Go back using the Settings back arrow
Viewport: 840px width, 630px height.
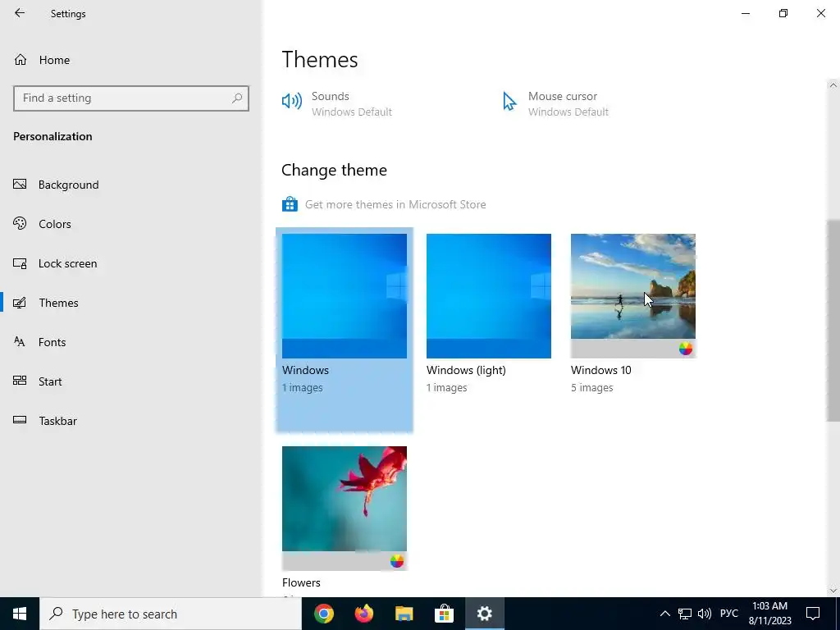(20, 13)
